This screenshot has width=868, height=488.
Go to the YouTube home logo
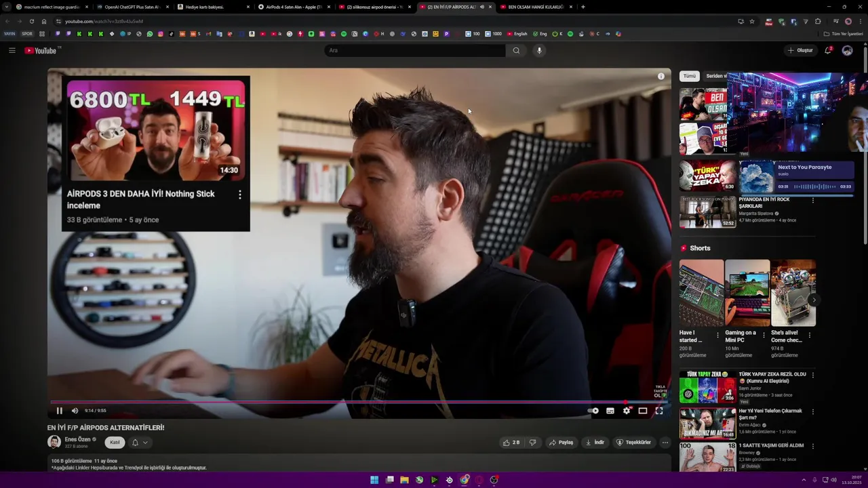(41, 50)
